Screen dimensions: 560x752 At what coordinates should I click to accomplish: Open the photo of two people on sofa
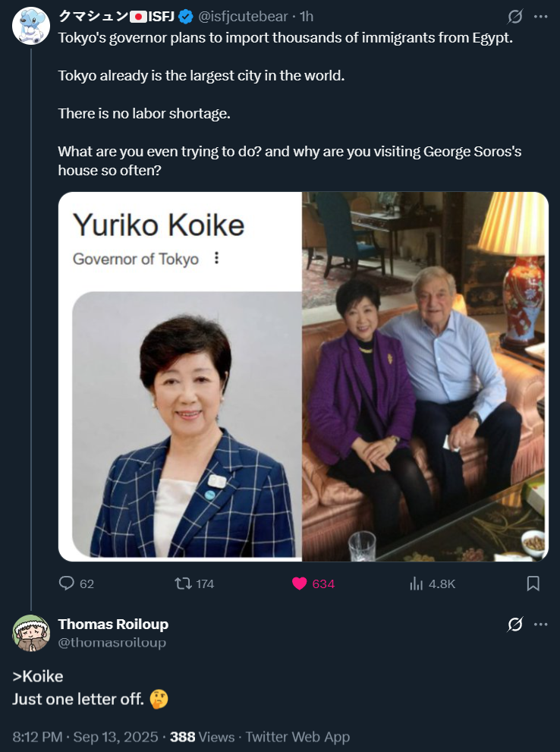(x=425, y=376)
